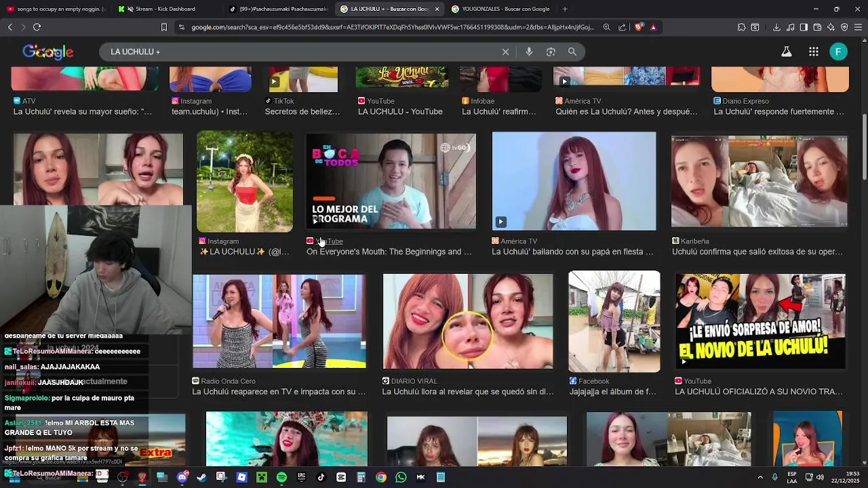Open Steam from the taskbar
Viewport: 868px width, 488px height.
201,477
